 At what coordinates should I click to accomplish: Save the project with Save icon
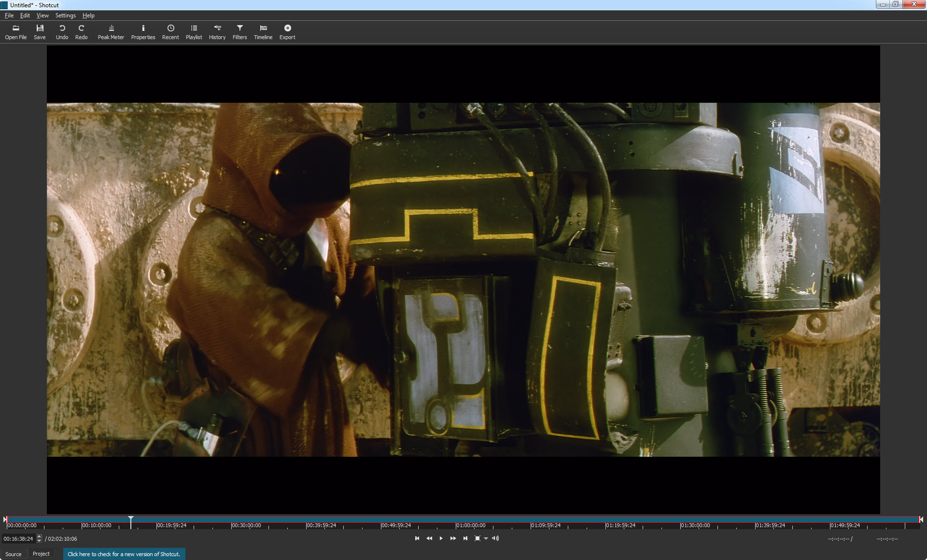[x=40, y=32]
